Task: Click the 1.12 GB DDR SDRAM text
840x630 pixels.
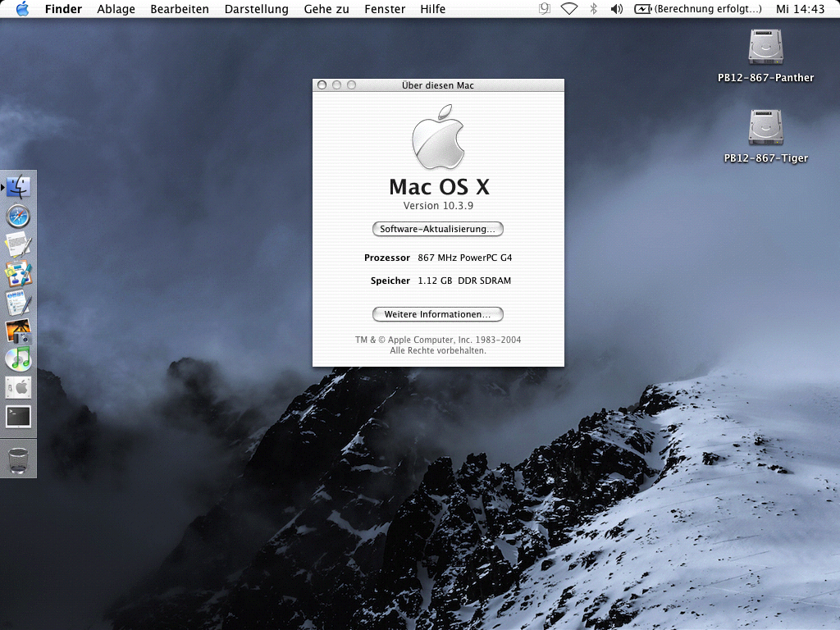Action: (x=464, y=281)
